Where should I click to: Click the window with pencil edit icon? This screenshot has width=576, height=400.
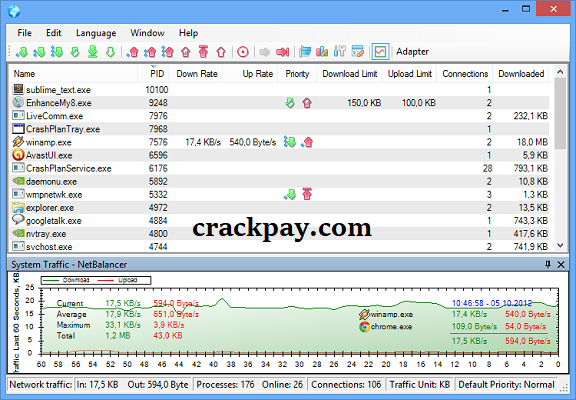(357, 52)
